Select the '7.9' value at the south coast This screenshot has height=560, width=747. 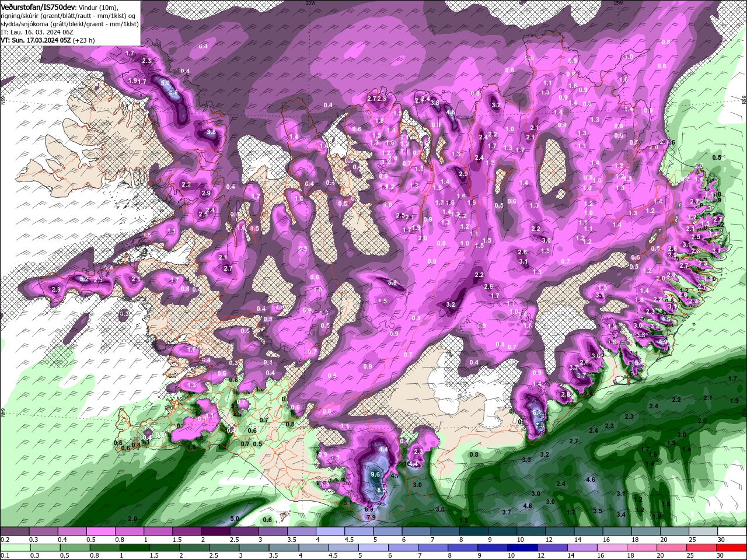pyautogui.click(x=371, y=517)
